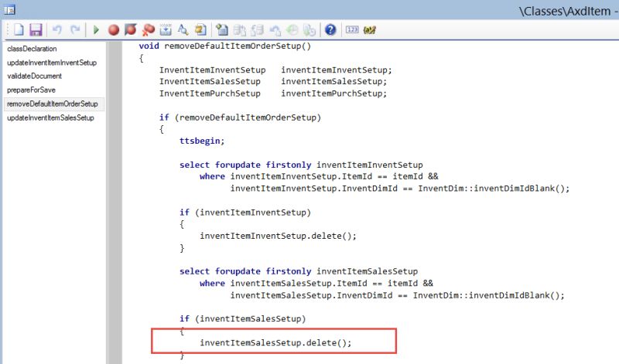Click the ttsbegin; statement

(202, 141)
